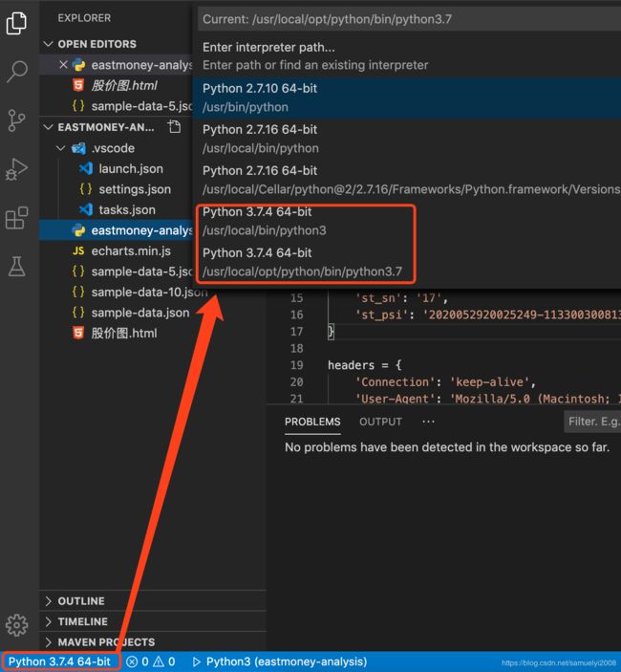Image resolution: width=621 pixels, height=672 pixels.
Task: Open the Run and Debug view
Action: tap(16, 169)
